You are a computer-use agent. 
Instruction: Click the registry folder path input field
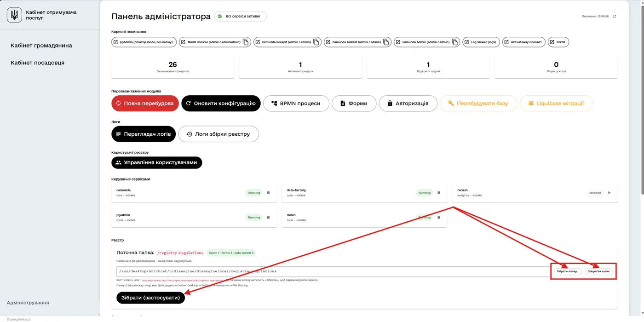pyautogui.click(x=333, y=271)
